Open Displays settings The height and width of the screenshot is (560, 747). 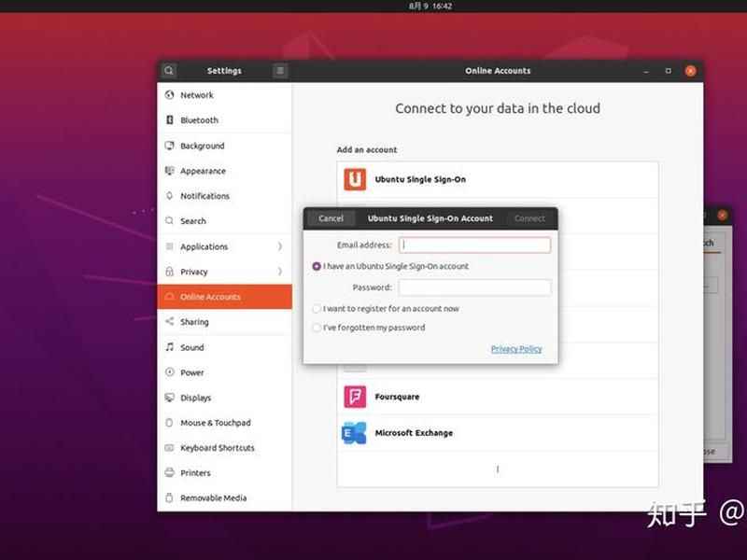tap(224, 398)
